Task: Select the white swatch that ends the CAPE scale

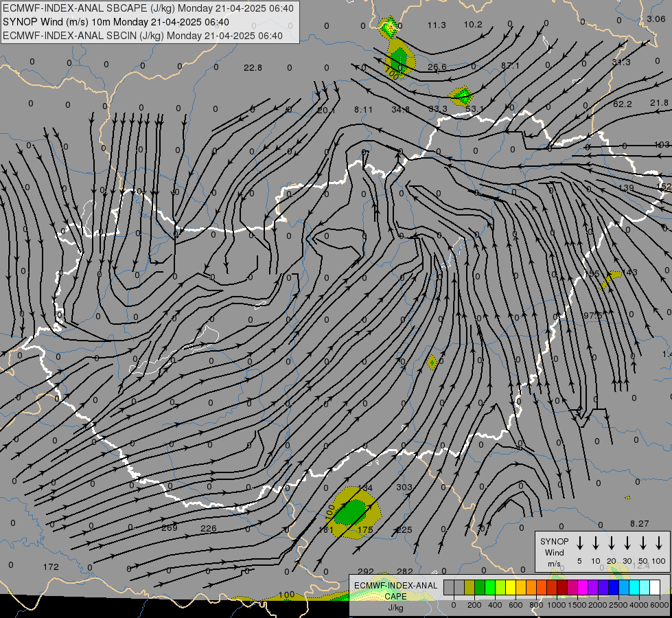Action: pyautogui.click(x=654, y=587)
